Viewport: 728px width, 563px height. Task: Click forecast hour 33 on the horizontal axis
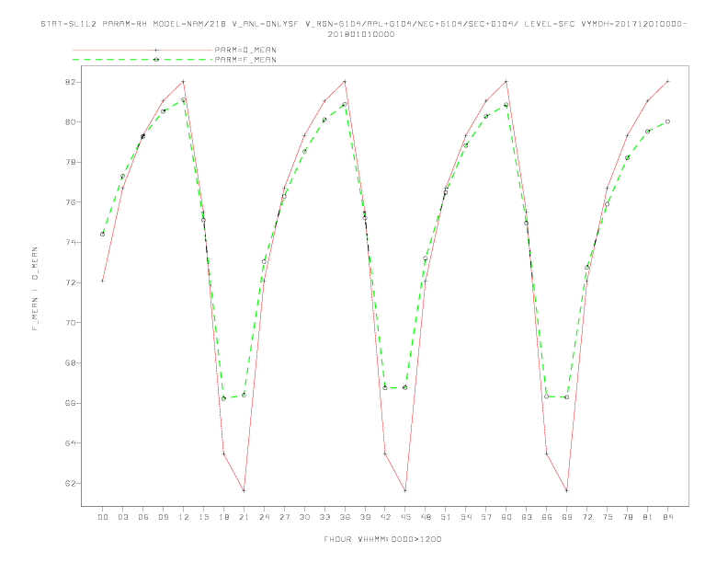pos(324,517)
